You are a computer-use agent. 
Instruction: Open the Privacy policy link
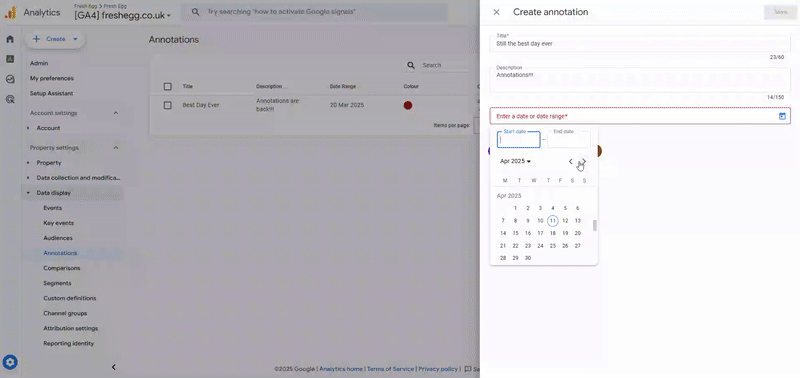(x=438, y=369)
